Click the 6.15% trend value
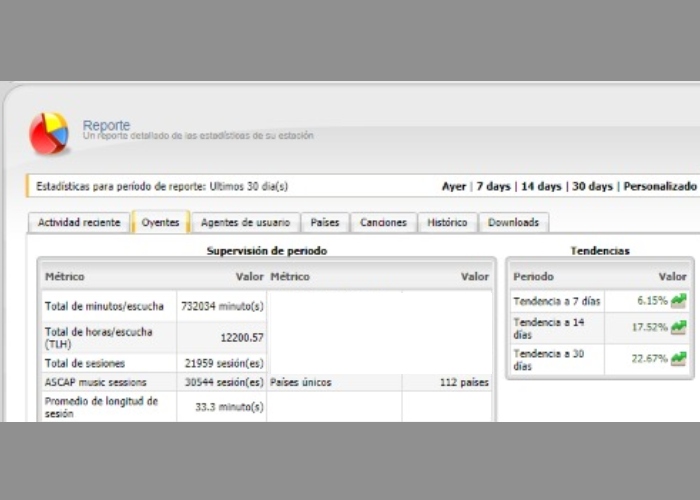Viewport: 700px width, 500px height. pyautogui.click(x=652, y=300)
